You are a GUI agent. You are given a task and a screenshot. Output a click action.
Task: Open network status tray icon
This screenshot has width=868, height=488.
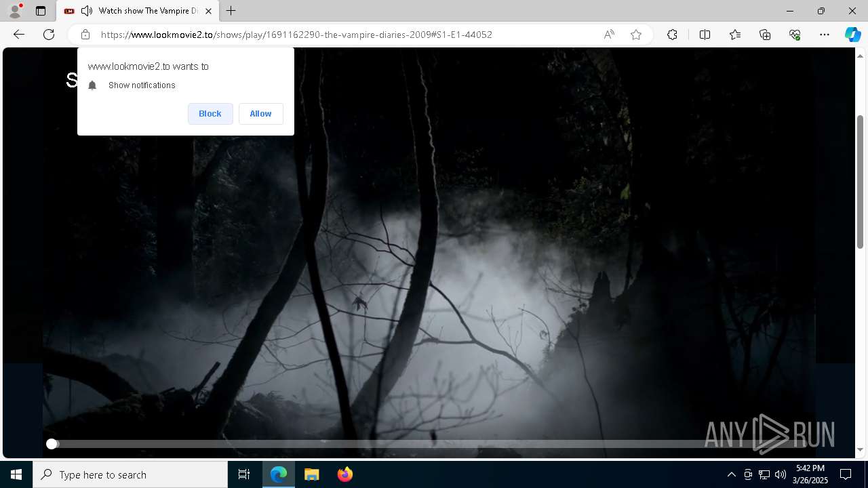tap(764, 474)
